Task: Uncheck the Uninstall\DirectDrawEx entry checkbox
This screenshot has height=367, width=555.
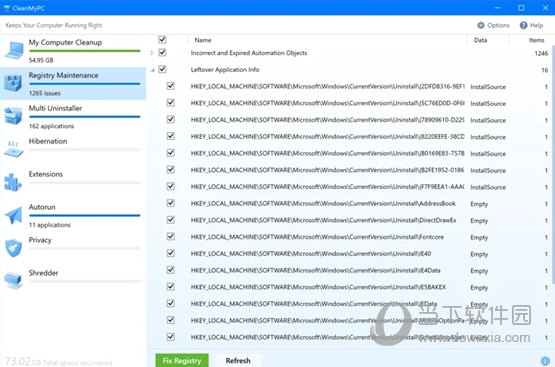Action: (171, 220)
